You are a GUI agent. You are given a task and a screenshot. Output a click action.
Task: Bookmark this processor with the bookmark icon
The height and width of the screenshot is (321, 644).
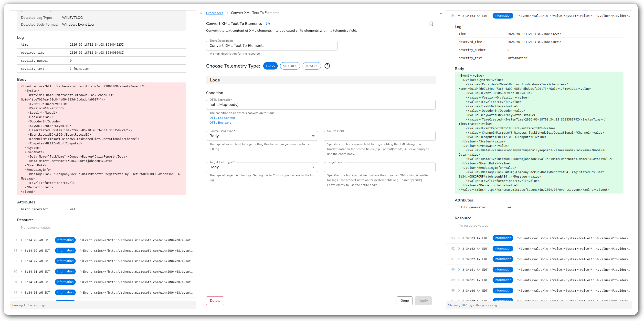[431, 24]
